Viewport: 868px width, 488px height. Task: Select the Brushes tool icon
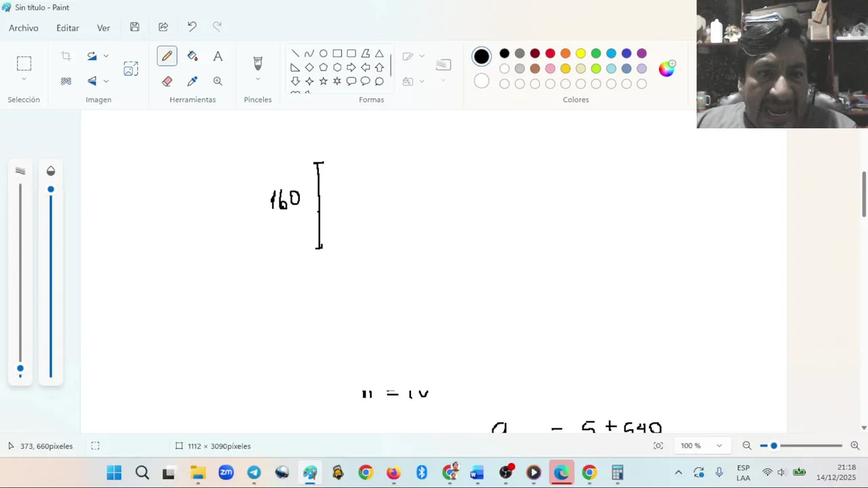[x=258, y=63]
